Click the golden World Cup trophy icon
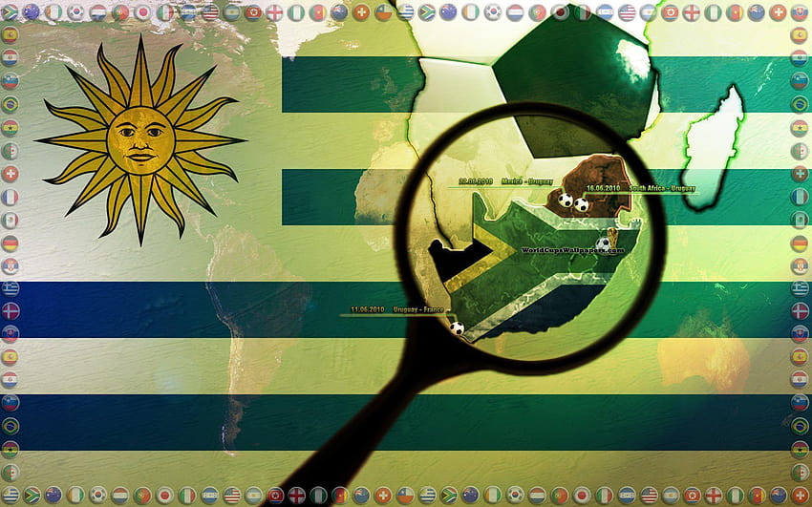812x507 pixels. pos(613,239)
